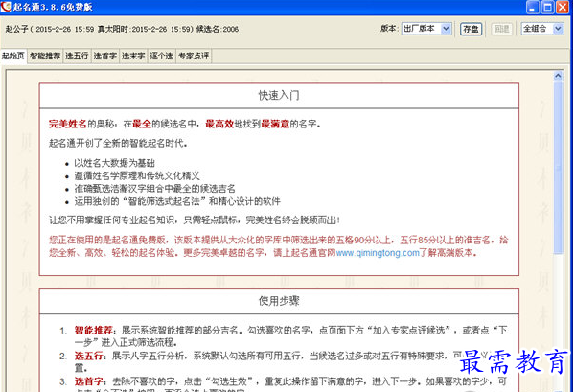Click the greyed 回退 button
Screen dimensions: 576x392
click(x=502, y=29)
